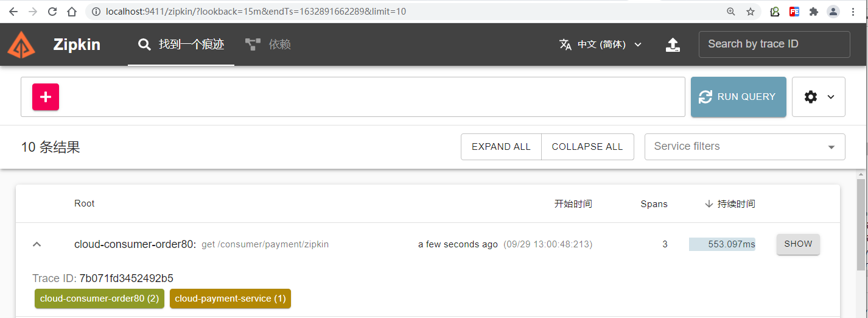Sort by 持续时间 column header
The width and height of the screenshot is (868, 318).
736,204
